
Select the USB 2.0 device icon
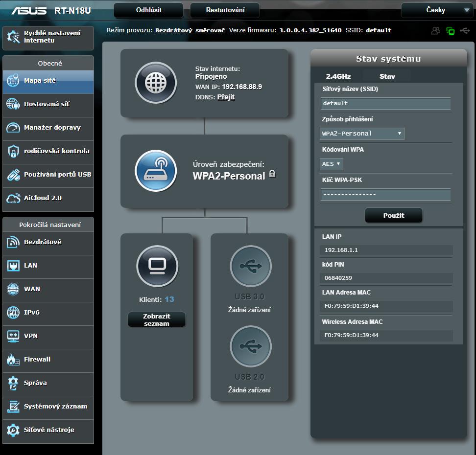pos(250,346)
